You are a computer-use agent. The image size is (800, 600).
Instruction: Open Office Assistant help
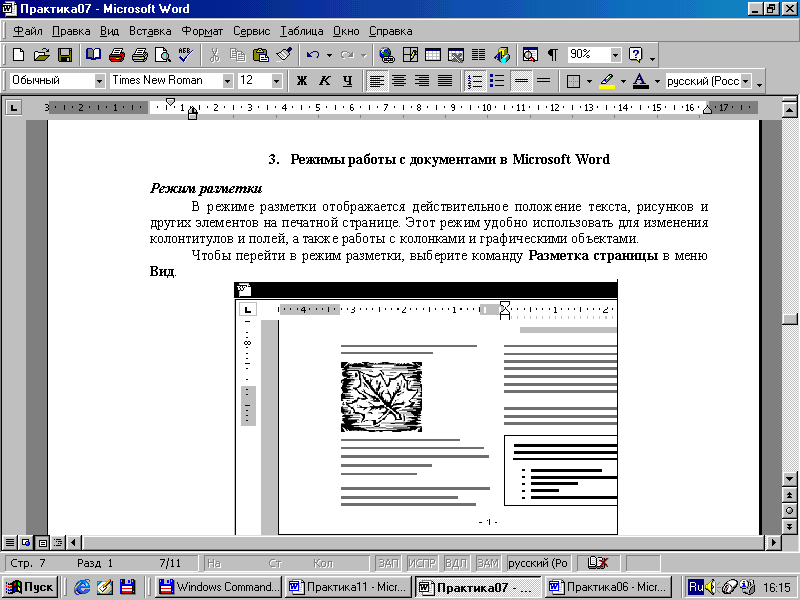(636, 55)
